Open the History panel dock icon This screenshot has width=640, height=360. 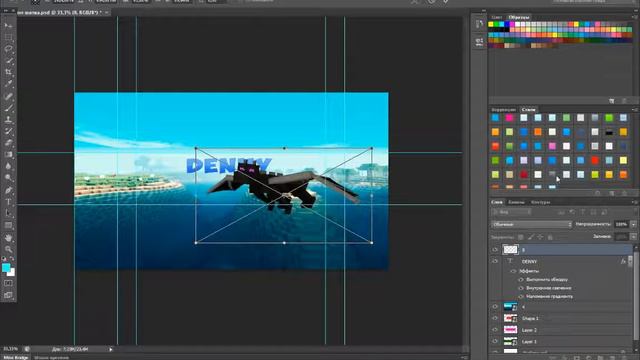(x=479, y=24)
